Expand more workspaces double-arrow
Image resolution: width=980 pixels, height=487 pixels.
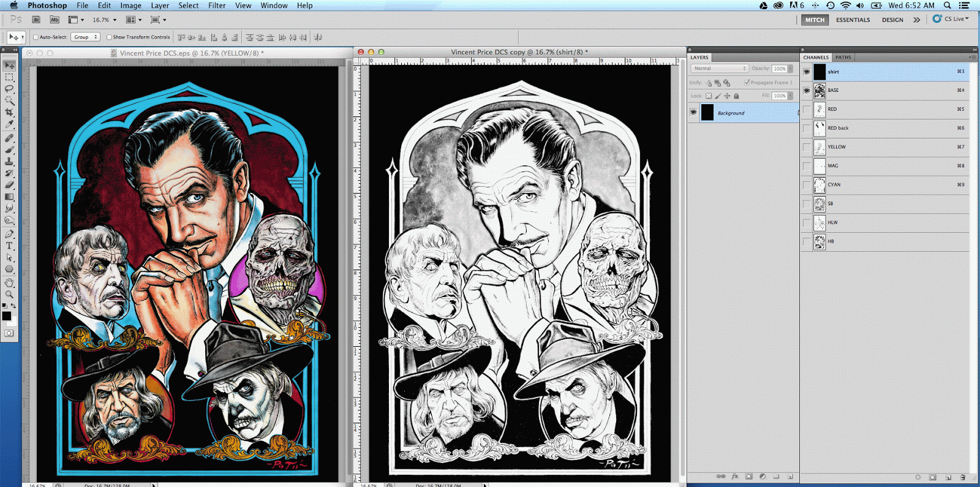916,20
